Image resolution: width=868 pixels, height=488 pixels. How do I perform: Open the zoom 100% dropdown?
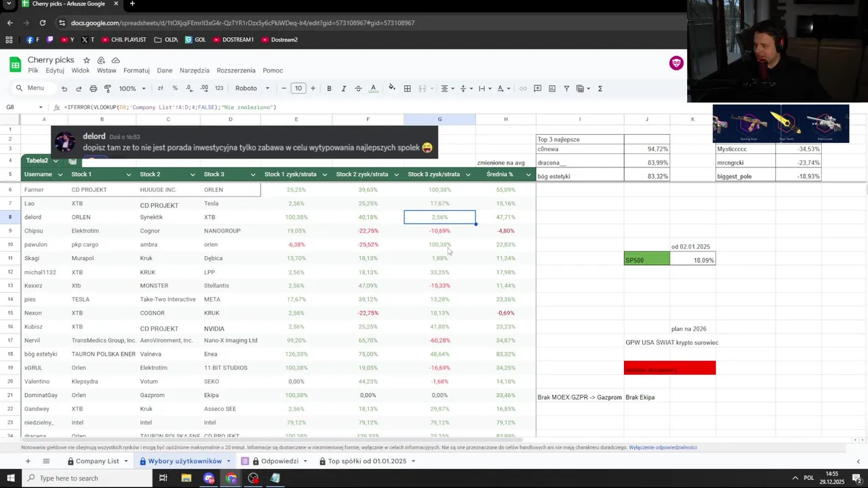click(132, 88)
